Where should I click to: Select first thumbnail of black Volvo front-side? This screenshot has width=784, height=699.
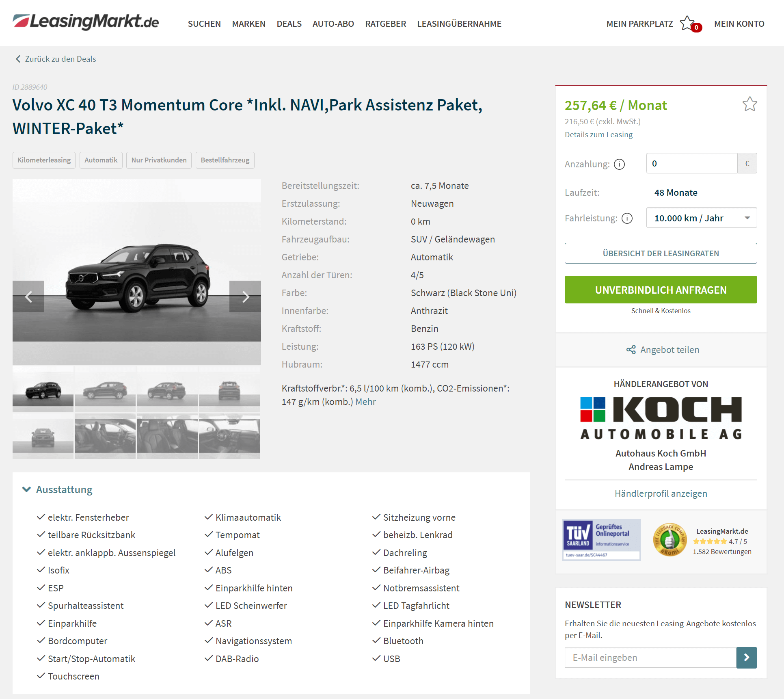pos(43,390)
